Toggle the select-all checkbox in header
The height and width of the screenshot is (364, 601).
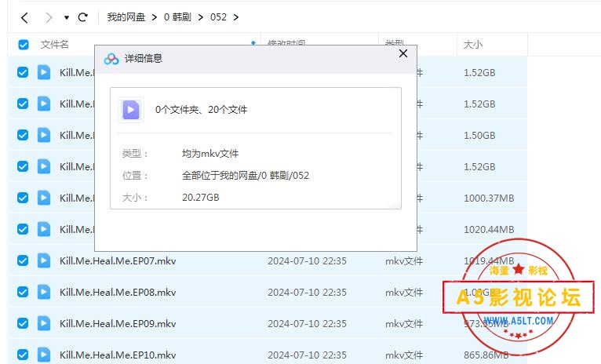(x=24, y=45)
